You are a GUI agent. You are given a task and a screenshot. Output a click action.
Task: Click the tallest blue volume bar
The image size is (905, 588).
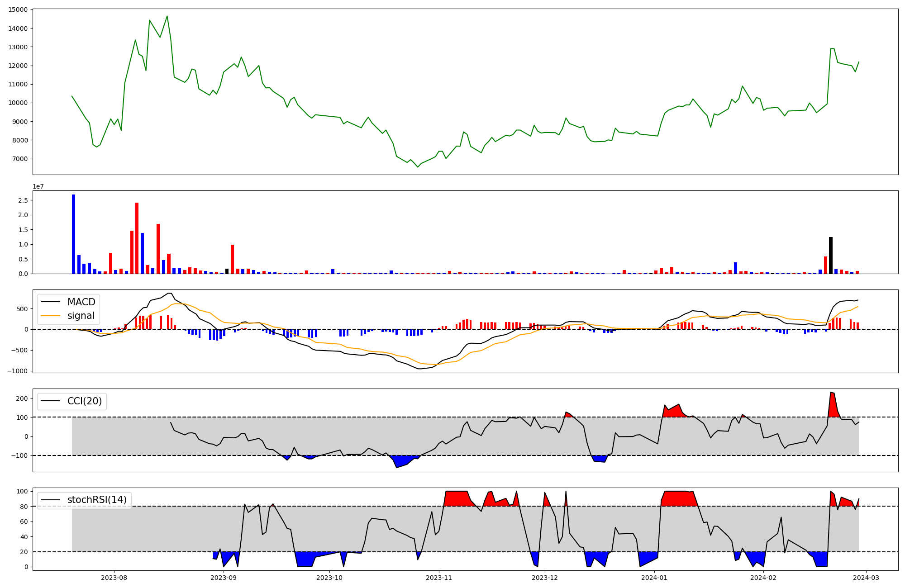(73, 234)
